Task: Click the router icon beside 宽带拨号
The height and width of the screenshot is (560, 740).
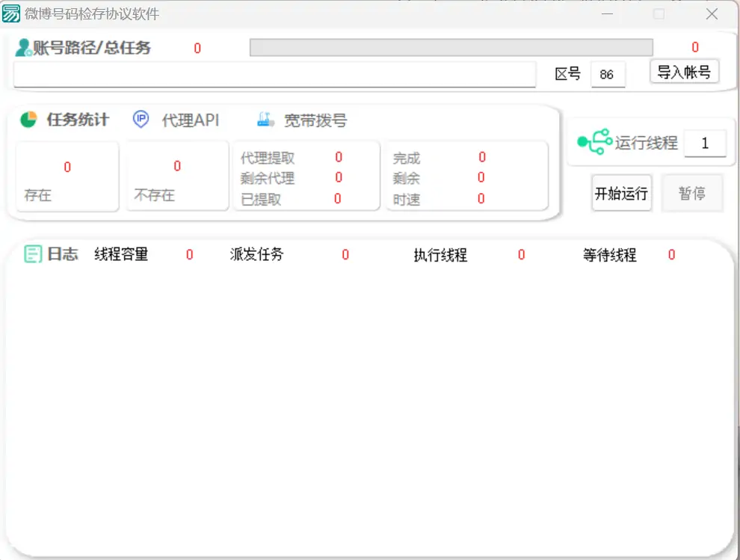Action: pyautogui.click(x=265, y=120)
